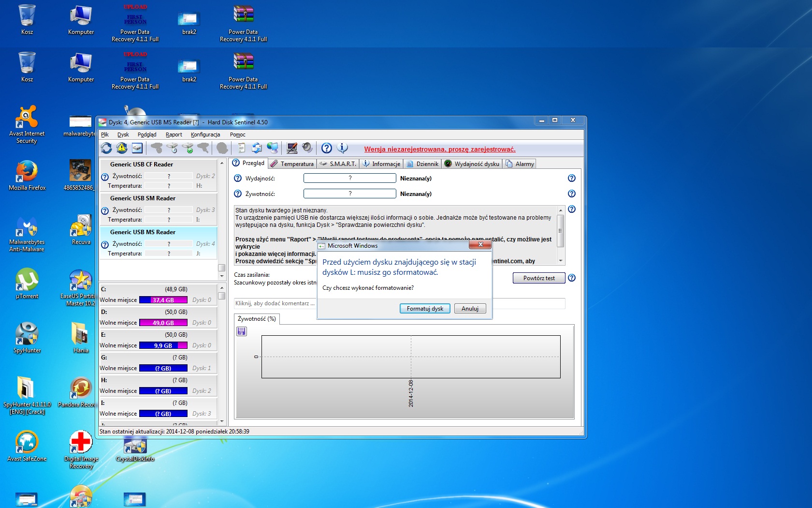
Task: Open Recuva desktop shortcut
Action: pos(81,229)
